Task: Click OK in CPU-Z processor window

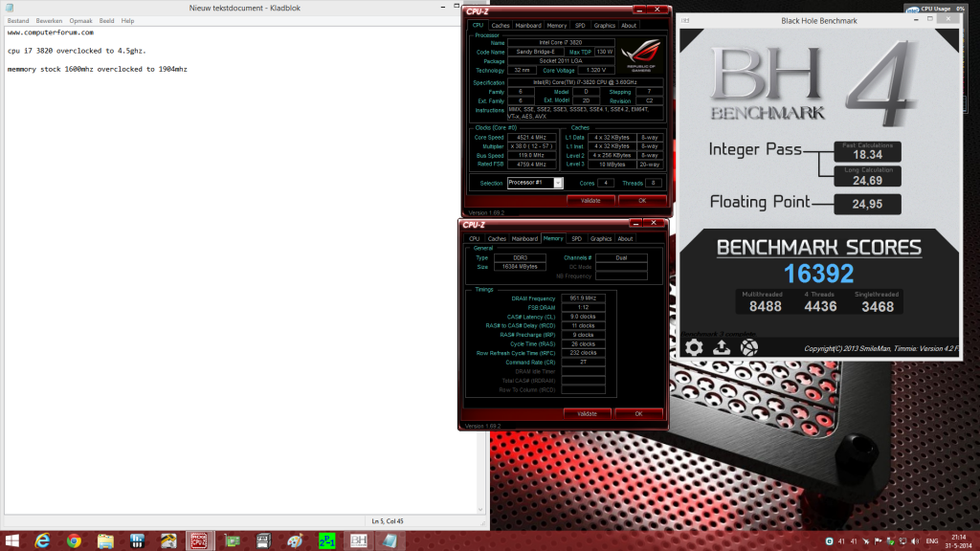Action: [x=642, y=201]
